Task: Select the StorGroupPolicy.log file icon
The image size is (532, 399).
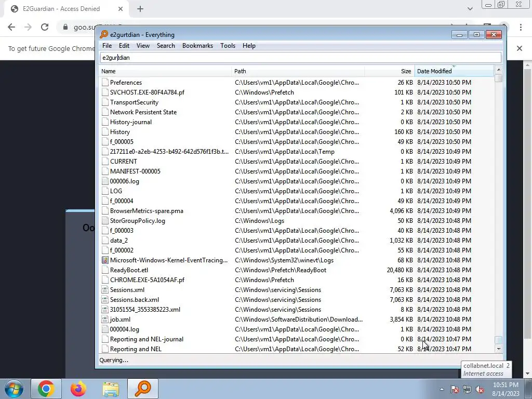Action: click(x=105, y=220)
